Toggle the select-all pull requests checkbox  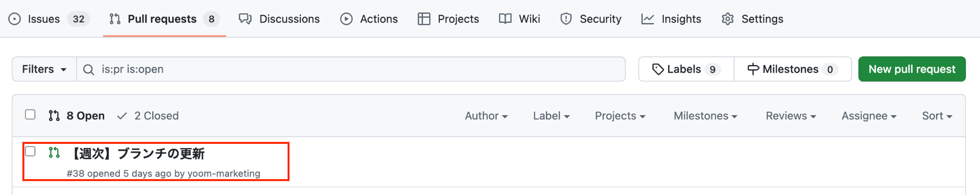30,115
